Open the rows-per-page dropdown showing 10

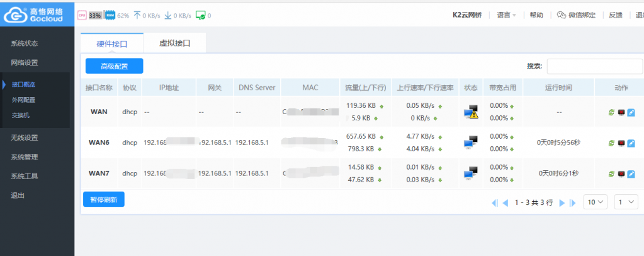pos(595,202)
